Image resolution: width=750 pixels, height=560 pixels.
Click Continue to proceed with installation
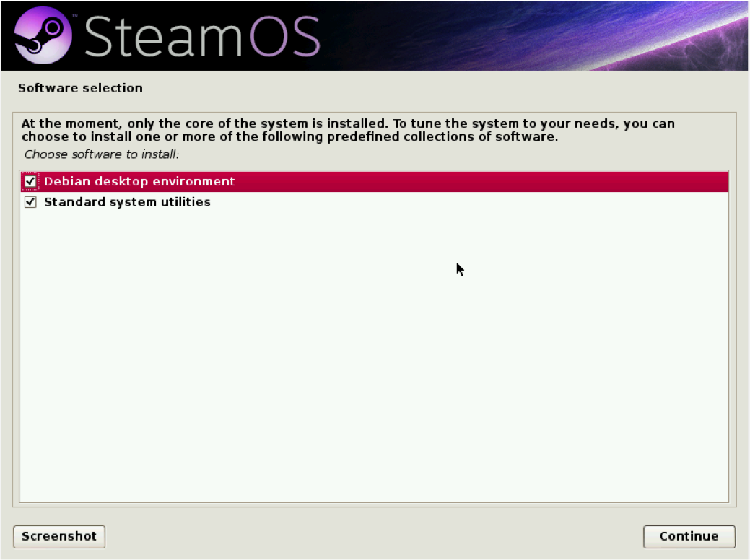pyautogui.click(x=688, y=536)
